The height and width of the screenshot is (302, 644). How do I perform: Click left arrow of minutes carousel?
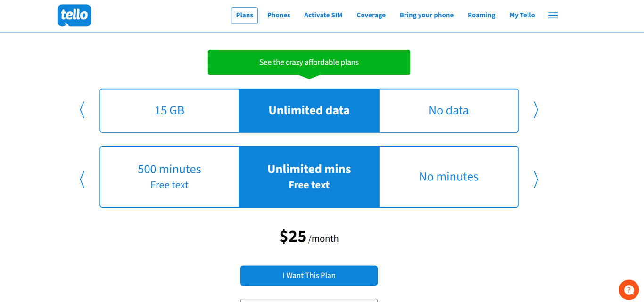[x=82, y=180]
